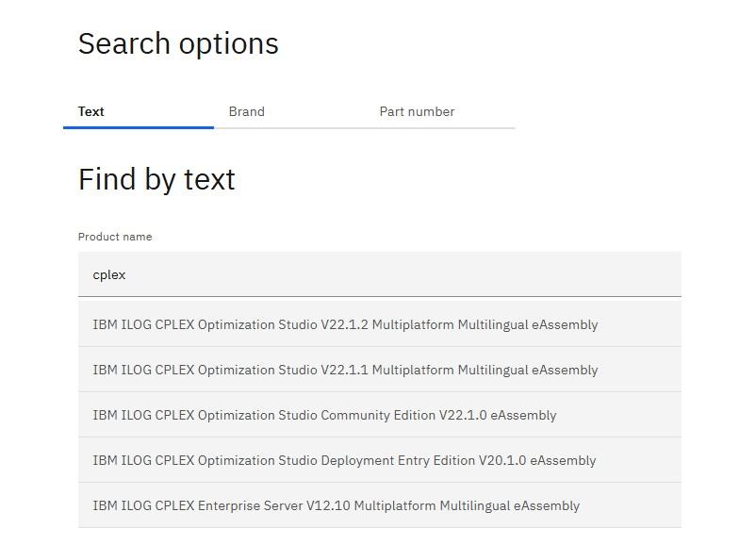This screenshot has width=756, height=545.
Task: Select the last suggestion in the product list
Action: (336, 505)
